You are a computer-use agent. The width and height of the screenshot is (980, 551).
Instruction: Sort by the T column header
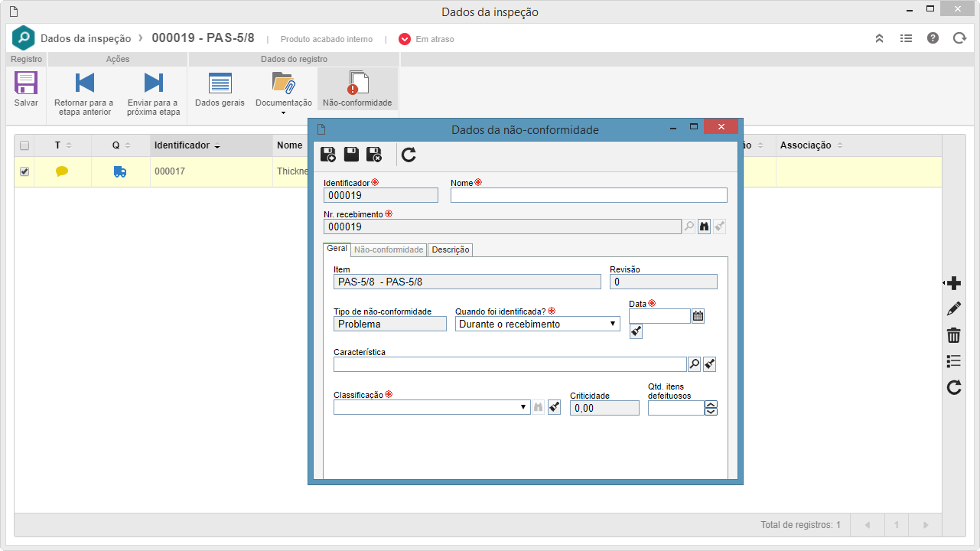(62, 145)
